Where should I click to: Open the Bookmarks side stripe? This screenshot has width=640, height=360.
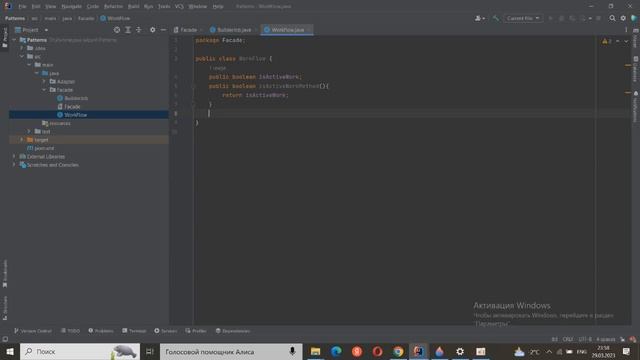[x=4, y=273]
